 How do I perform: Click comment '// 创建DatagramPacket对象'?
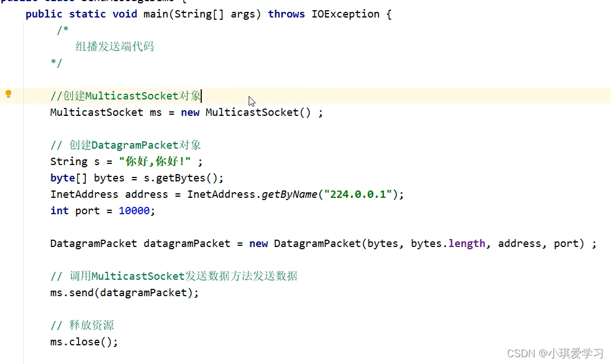125,145
